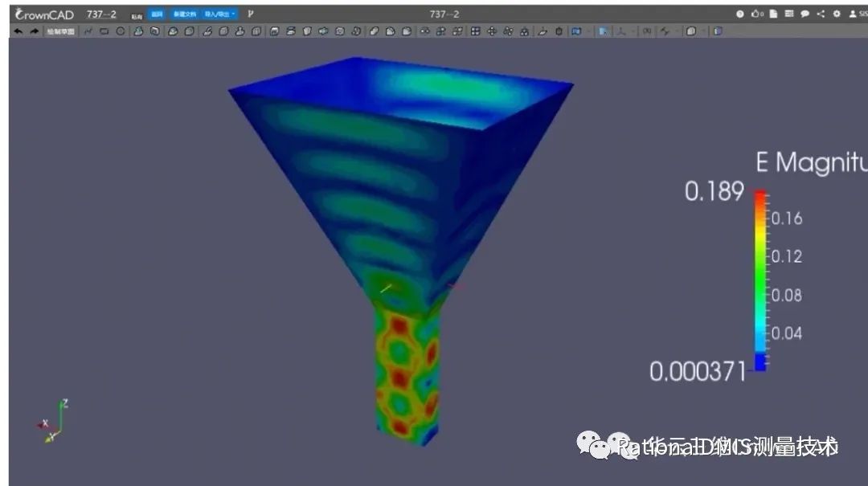Image resolution: width=868 pixels, height=486 pixels.
Task: Click the undo arrow in toolbar
Action: pos(18,31)
